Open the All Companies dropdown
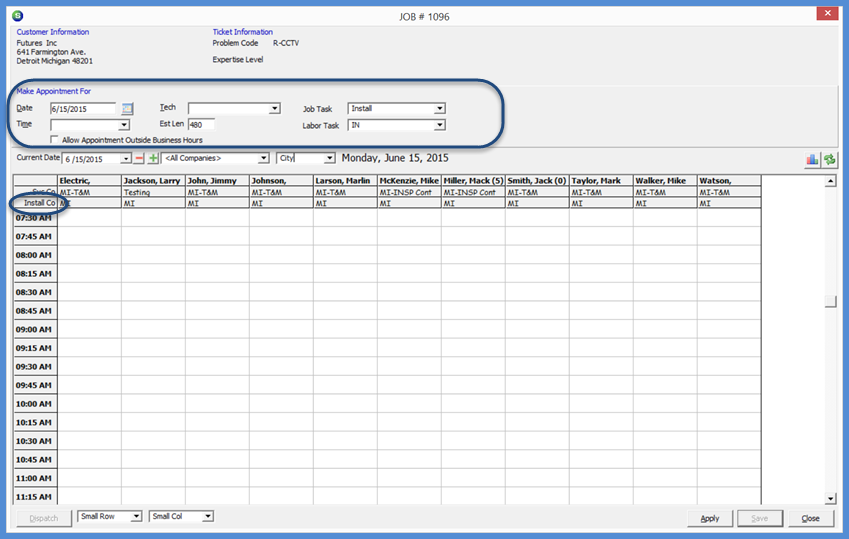Screen dimensions: 849x539 click(x=264, y=158)
